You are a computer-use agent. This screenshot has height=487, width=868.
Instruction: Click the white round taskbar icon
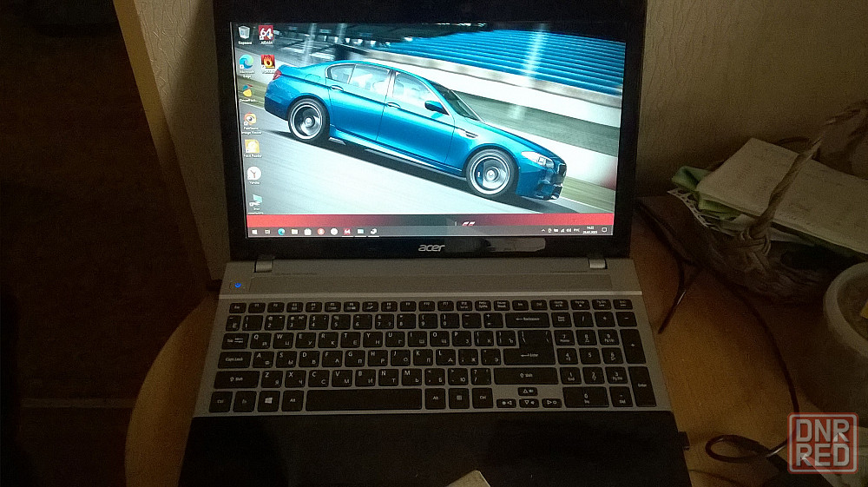coord(334,232)
